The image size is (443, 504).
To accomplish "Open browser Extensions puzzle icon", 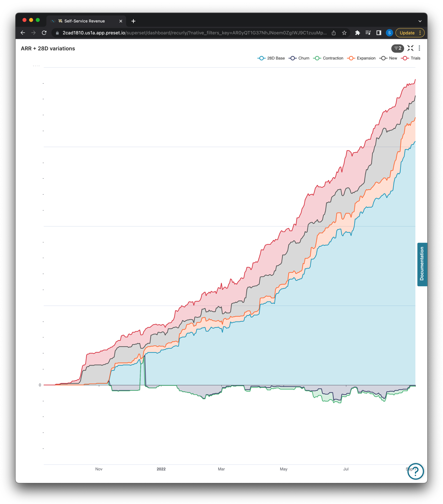I will [357, 33].
